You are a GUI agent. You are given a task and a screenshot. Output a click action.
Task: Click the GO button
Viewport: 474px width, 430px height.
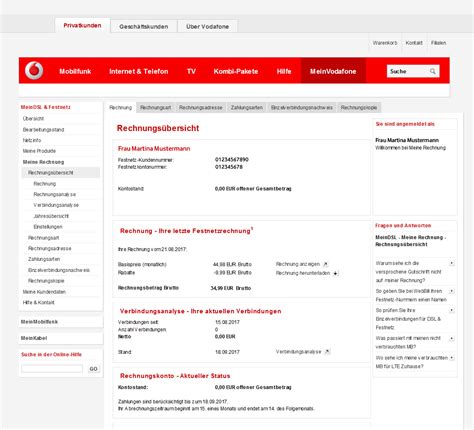(x=93, y=369)
